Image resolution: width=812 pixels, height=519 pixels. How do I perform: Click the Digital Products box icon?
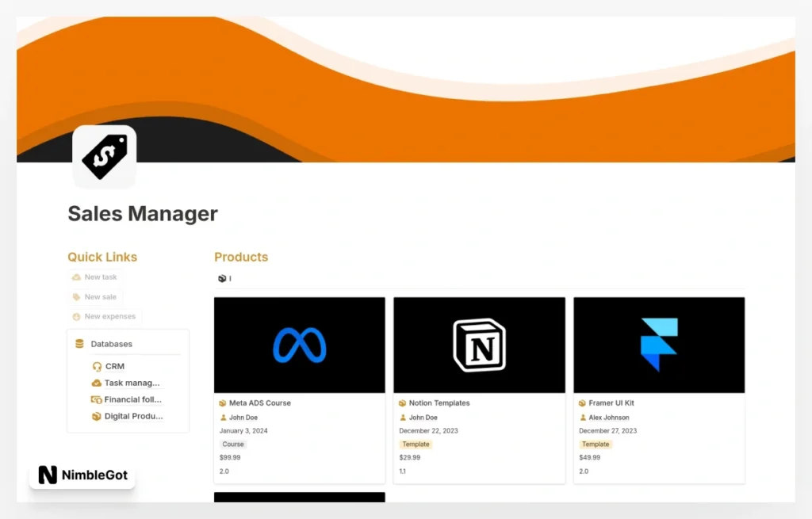(x=97, y=416)
